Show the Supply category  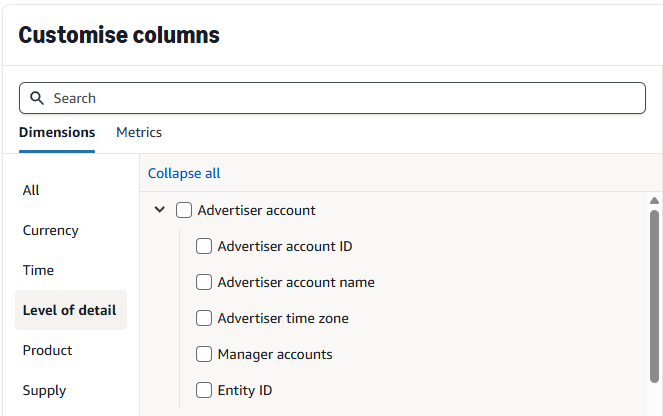tap(45, 390)
